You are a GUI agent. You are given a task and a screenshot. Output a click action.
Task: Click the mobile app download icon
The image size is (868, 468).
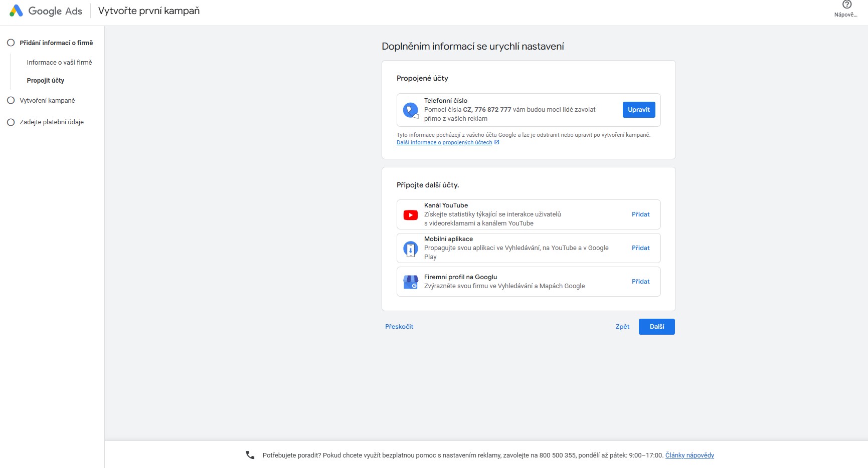411,249
